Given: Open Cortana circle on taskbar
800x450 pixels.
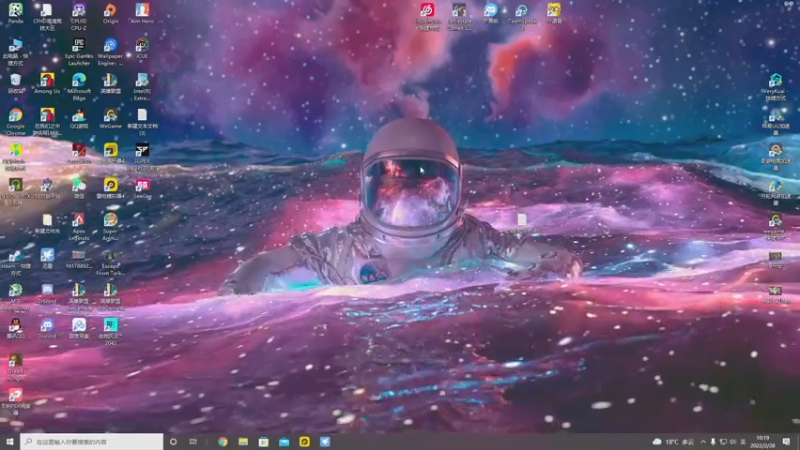Looking at the screenshot, I should [x=173, y=441].
